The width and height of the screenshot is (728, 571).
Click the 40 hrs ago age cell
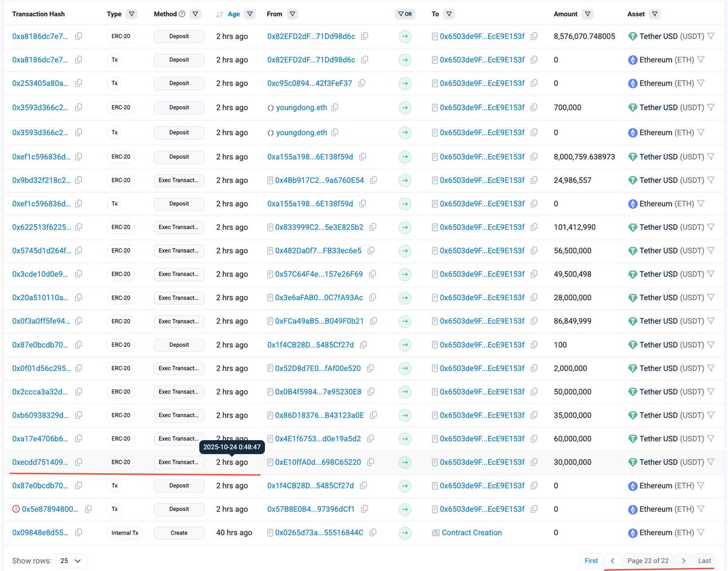click(234, 533)
